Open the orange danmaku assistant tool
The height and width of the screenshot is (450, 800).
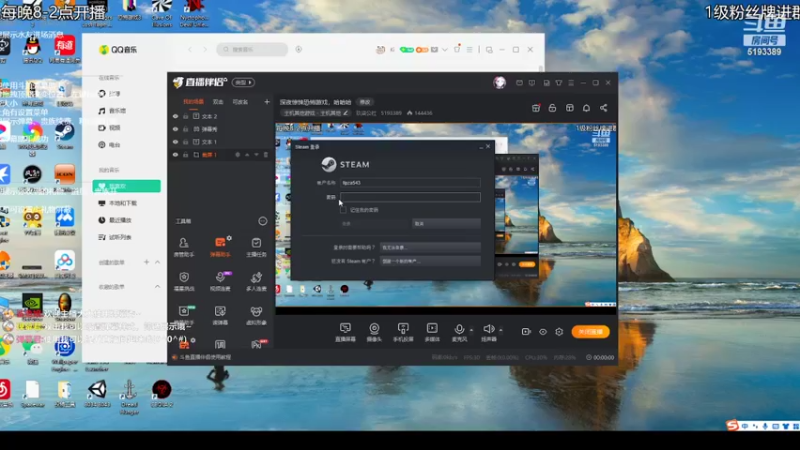coord(220,246)
